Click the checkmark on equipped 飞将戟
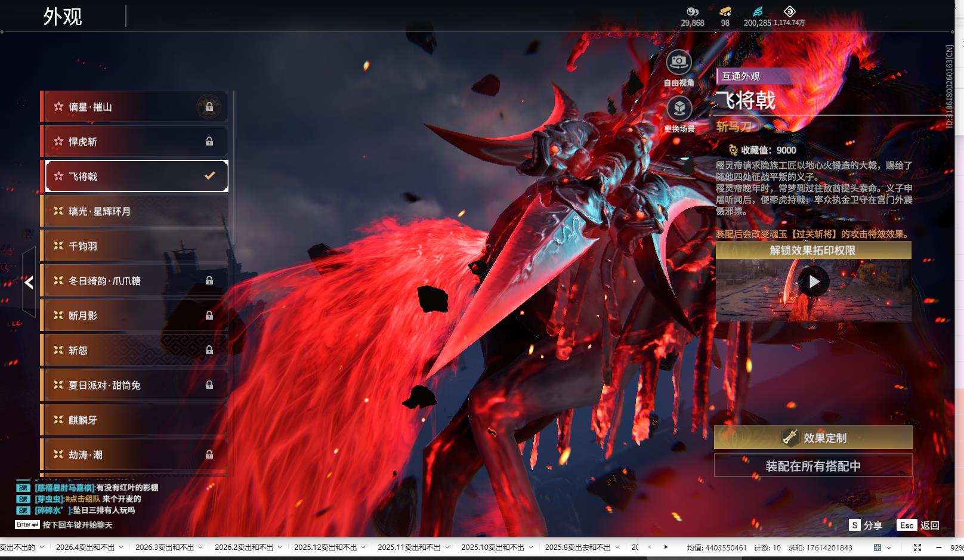The image size is (964, 560). pos(209,176)
